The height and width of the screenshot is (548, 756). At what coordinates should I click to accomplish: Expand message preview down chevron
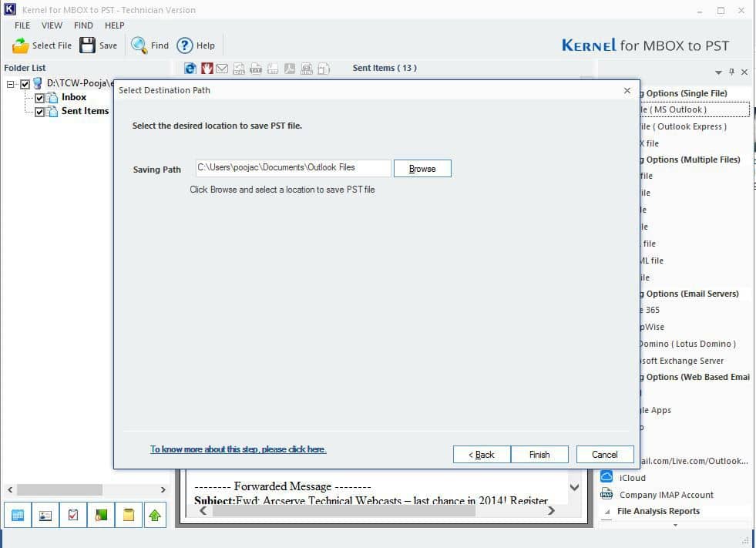coord(574,487)
